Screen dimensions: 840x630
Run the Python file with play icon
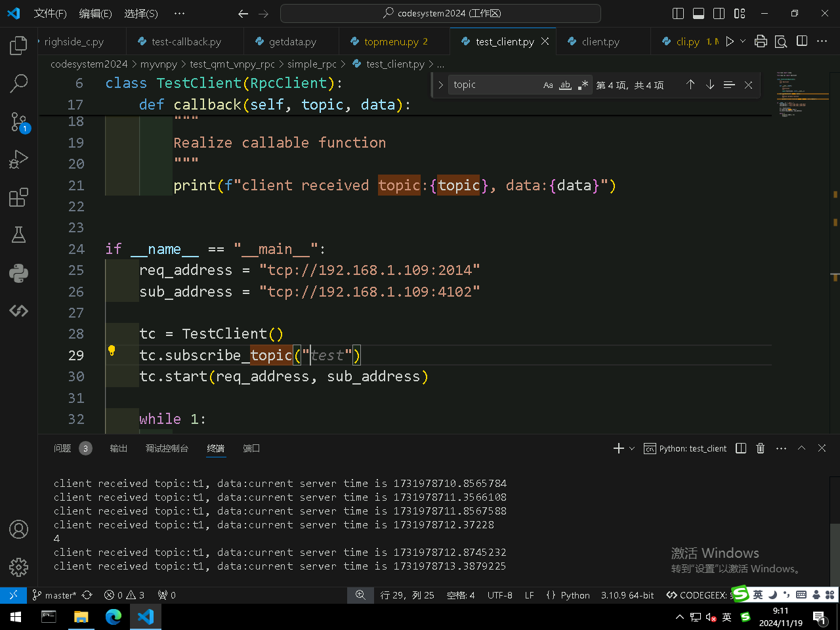pos(730,41)
